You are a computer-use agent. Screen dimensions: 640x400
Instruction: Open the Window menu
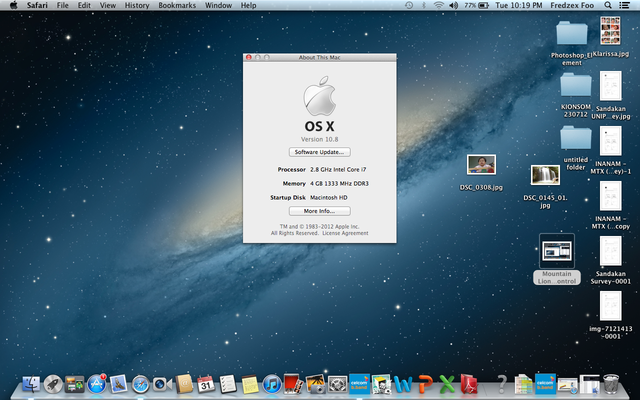pos(218,5)
